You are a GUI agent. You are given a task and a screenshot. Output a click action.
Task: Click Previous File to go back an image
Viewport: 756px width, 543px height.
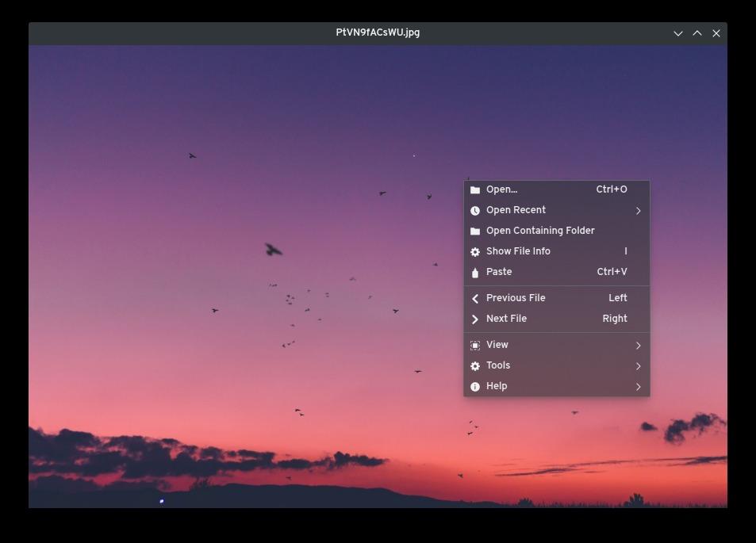pos(516,297)
